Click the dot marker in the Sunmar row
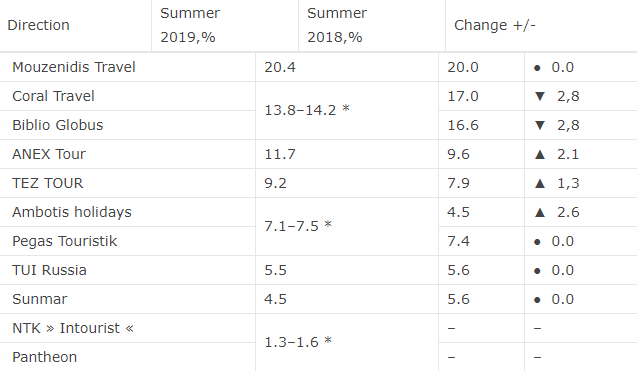Image resolution: width=637 pixels, height=371 pixels. (537, 300)
